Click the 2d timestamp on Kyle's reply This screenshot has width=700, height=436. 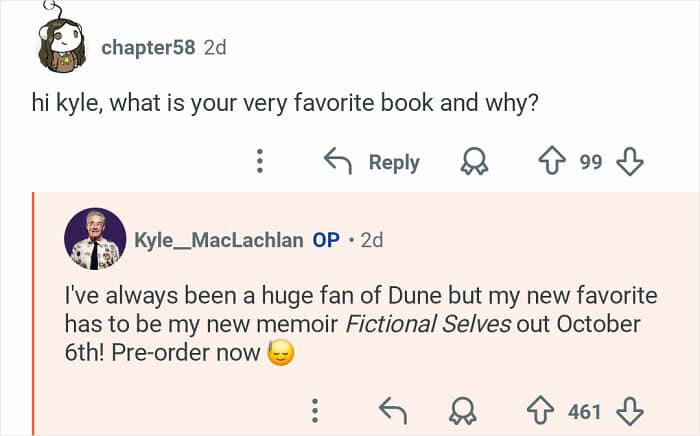coord(371,240)
